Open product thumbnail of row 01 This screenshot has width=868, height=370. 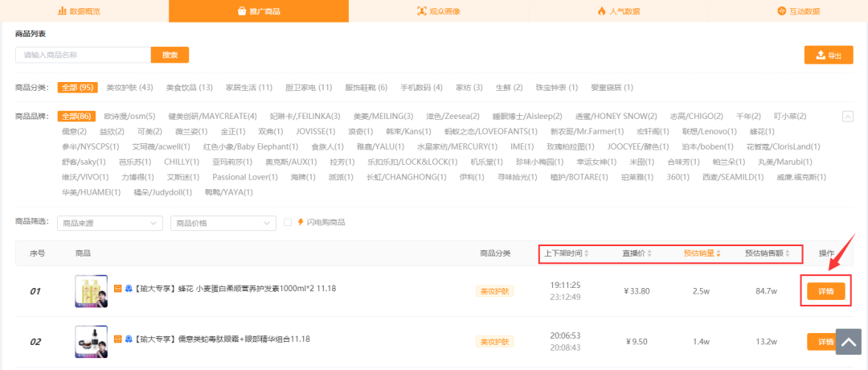pyautogui.click(x=92, y=291)
